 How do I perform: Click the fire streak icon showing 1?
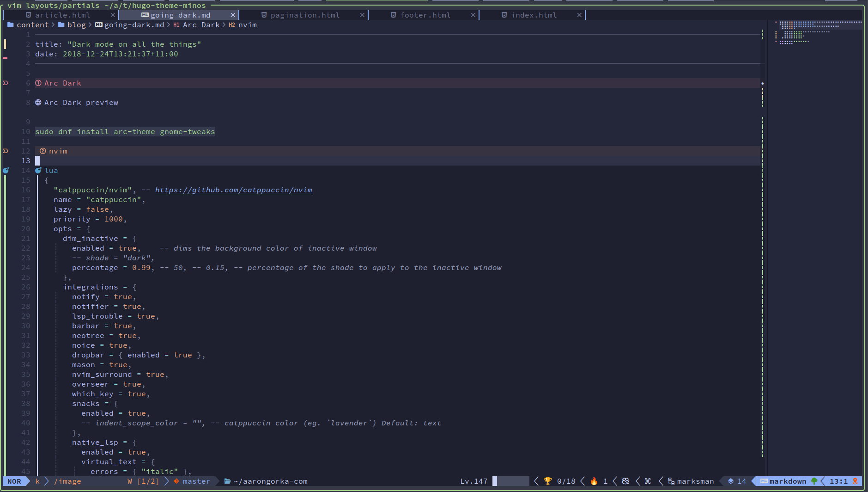coord(595,481)
